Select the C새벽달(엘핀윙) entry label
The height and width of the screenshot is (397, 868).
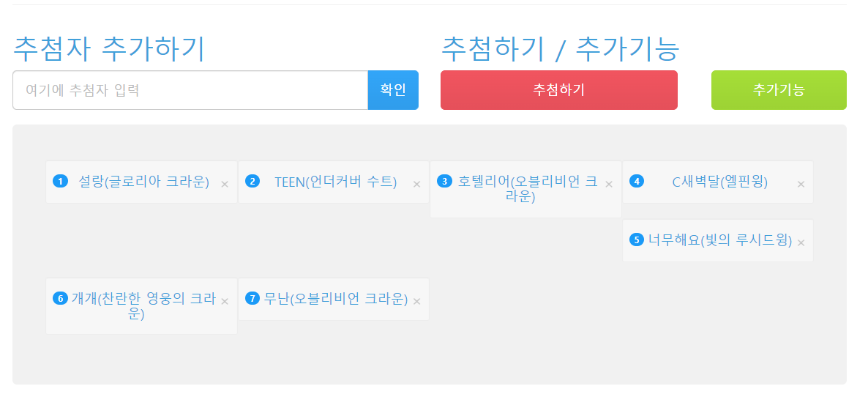click(x=719, y=182)
